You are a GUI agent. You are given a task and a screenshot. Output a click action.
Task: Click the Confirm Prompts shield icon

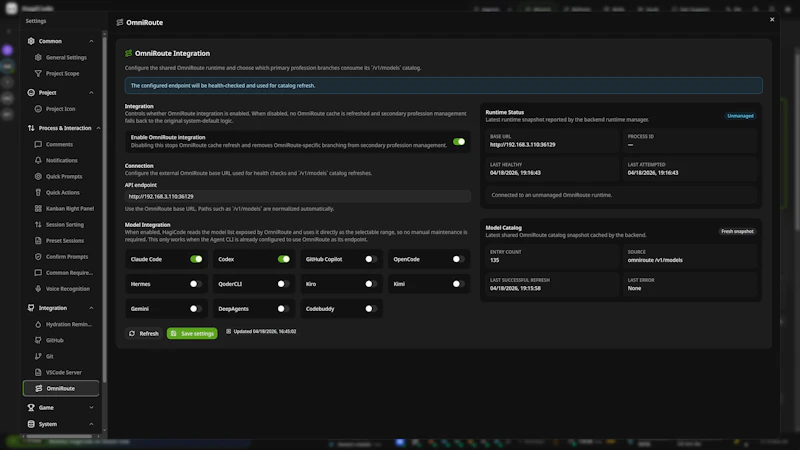click(x=38, y=257)
